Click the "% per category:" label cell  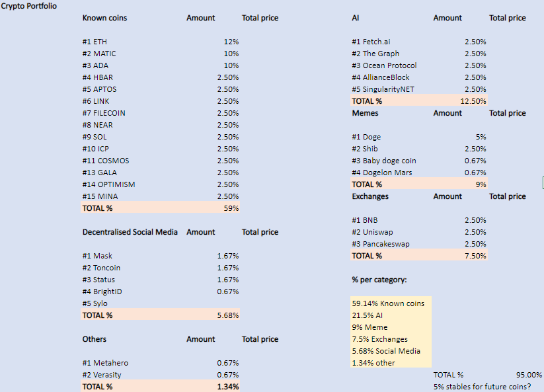tap(379, 280)
